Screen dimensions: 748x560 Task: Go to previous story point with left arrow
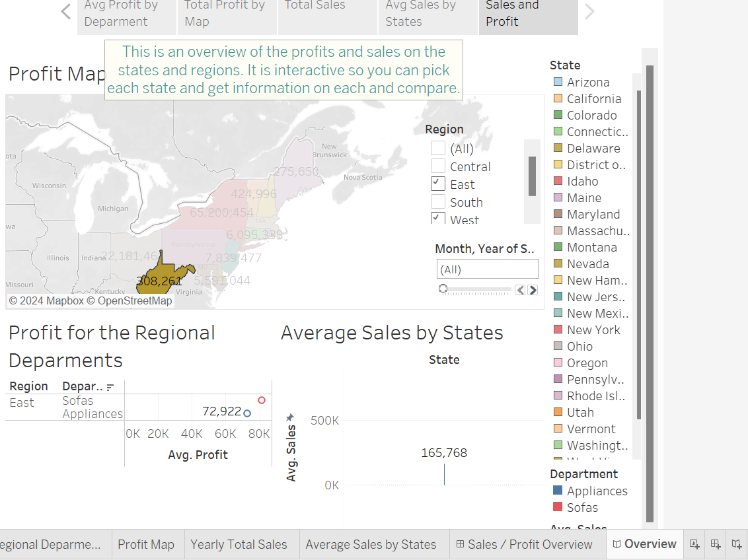pos(65,12)
